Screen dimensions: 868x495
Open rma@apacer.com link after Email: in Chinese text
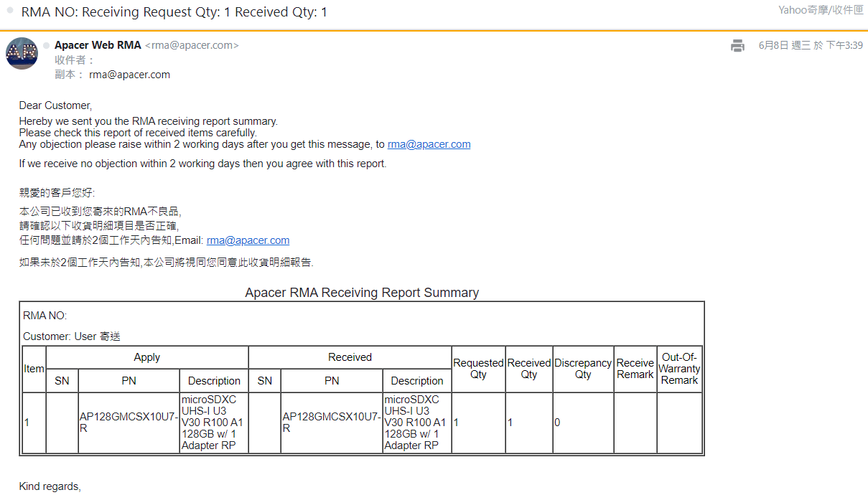(x=248, y=240)
